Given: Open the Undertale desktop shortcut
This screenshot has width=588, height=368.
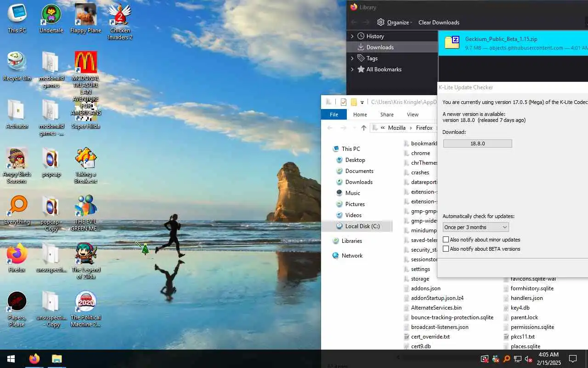Looking at the screenshot, I should (51, 18).
